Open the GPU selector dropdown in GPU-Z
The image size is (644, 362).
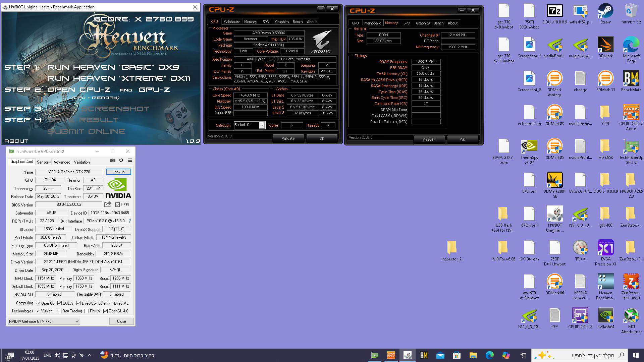(x=44, y=321)
